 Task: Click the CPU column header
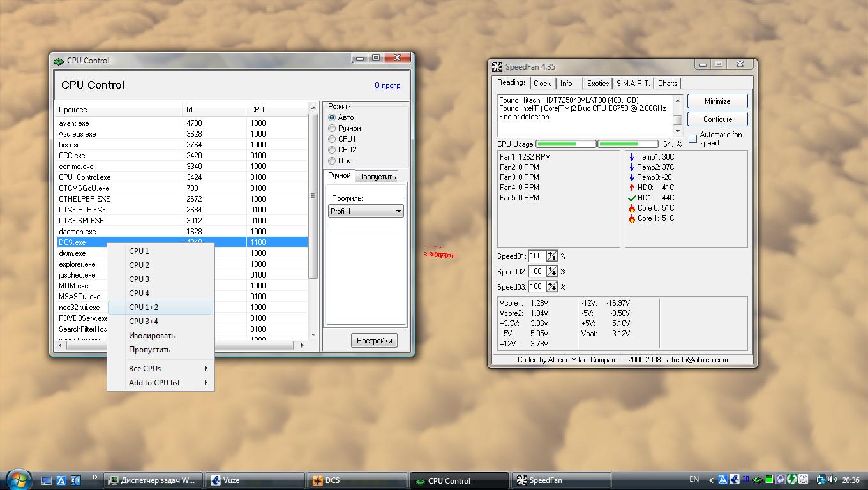pyautogui.click(x=278, y=110)
